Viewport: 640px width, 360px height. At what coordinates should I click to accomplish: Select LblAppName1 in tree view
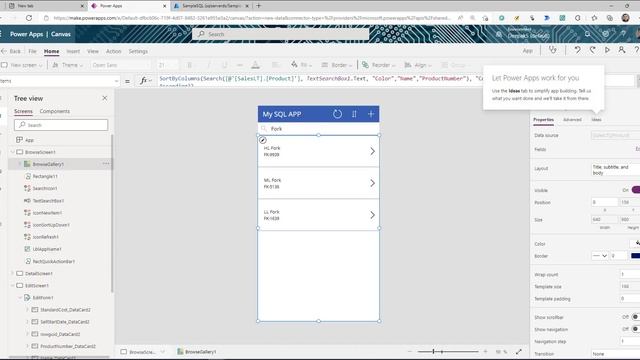coord(47,249)
